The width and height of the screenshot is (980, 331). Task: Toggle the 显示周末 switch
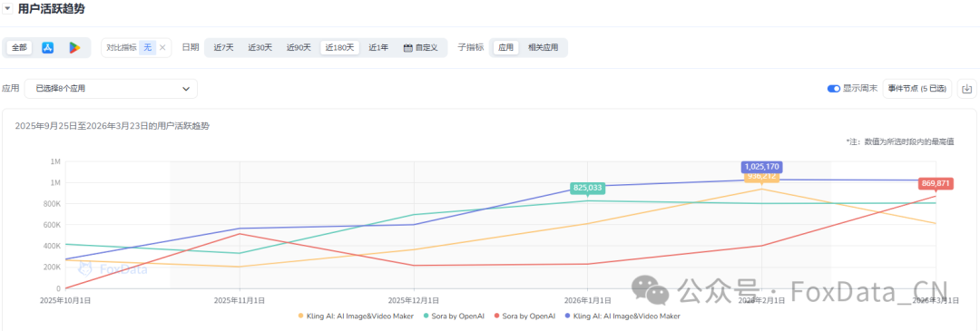click(833, 89)
